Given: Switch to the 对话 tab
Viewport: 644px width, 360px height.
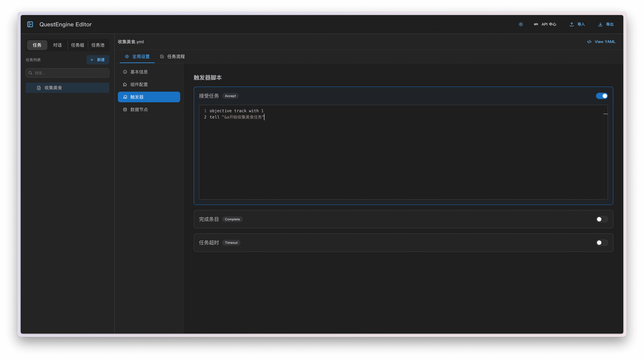Looking at the screenshot, I should (57, 45).
